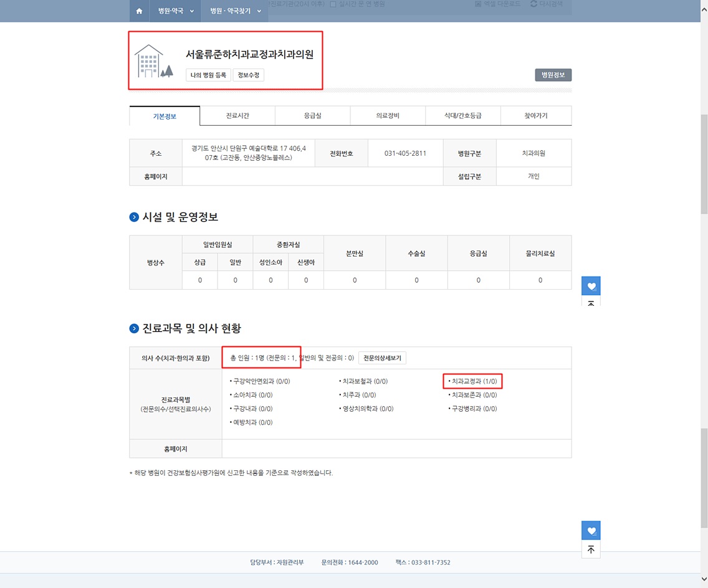Click the 시설 및 운영정보 section arrow icon

pyautogui.click(x=134, y=217)
